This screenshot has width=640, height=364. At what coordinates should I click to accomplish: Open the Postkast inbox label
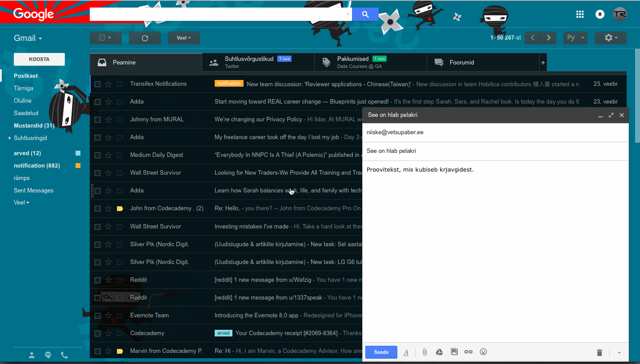point(26,76)
